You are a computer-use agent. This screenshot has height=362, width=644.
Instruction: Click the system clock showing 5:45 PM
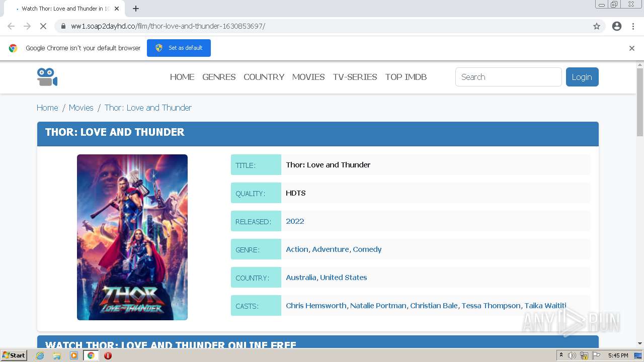coord(618,355)
